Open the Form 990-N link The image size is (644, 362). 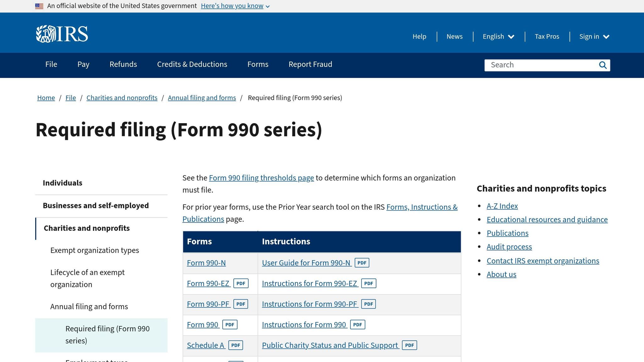click(206, 263)
